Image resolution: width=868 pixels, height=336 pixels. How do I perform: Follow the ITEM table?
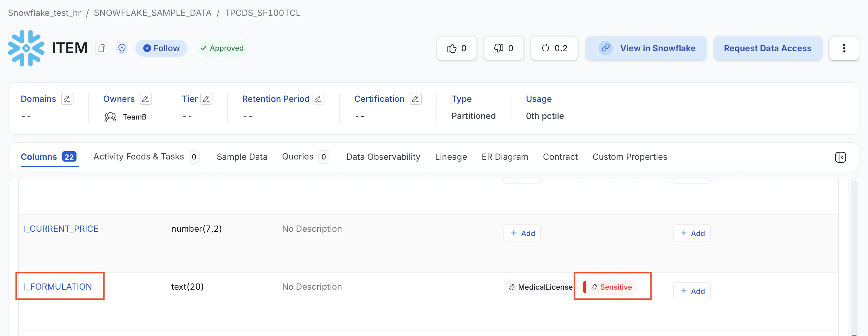point(162,48)
